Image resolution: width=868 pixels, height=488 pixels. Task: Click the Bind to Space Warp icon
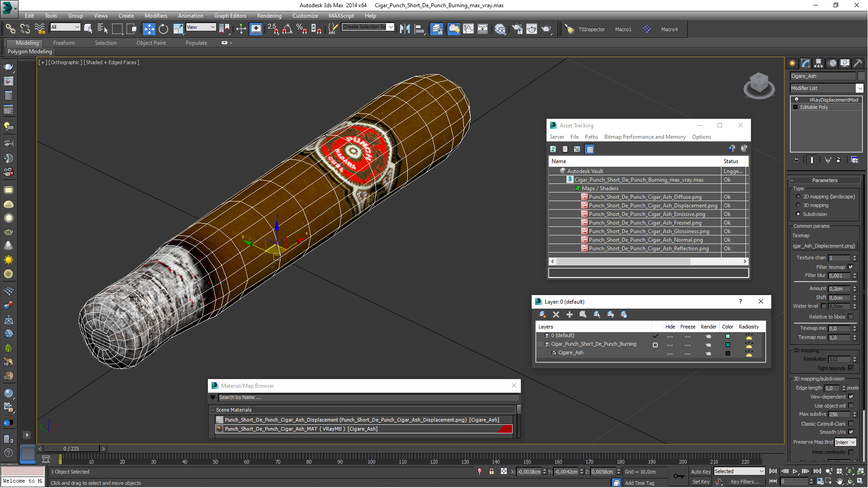tap(40, 29)
